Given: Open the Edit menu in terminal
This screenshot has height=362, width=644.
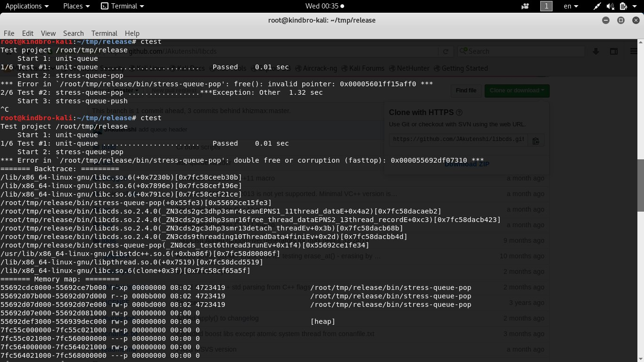Looking at the screenshot, I should click(28, 33).
